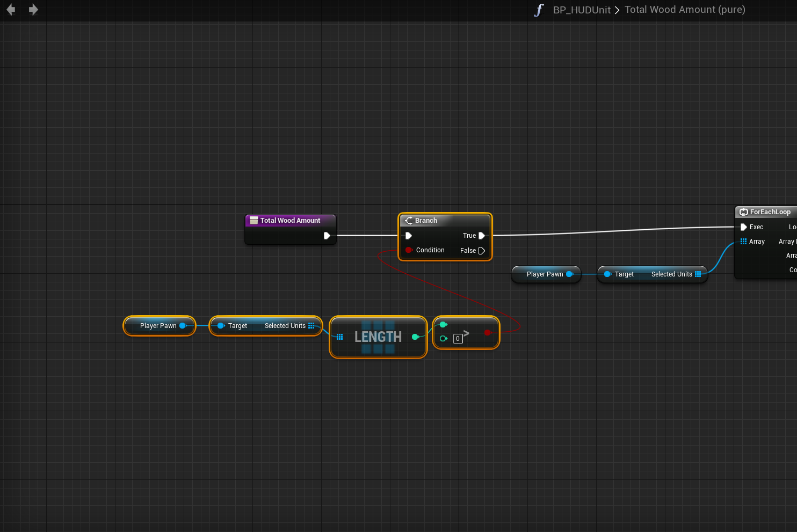Select the ForEachLoop node header
This screenshot has width=797, height=532.
coord(767,212)
